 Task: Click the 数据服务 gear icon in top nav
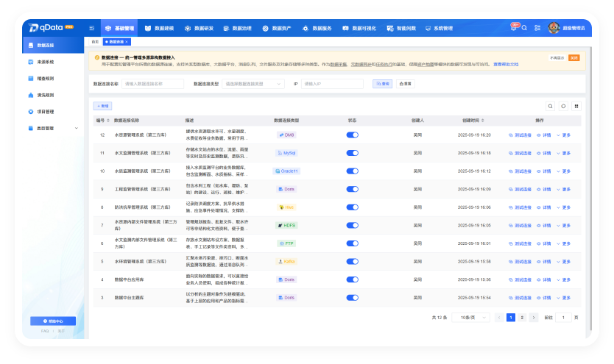click(x=306, y=28)
